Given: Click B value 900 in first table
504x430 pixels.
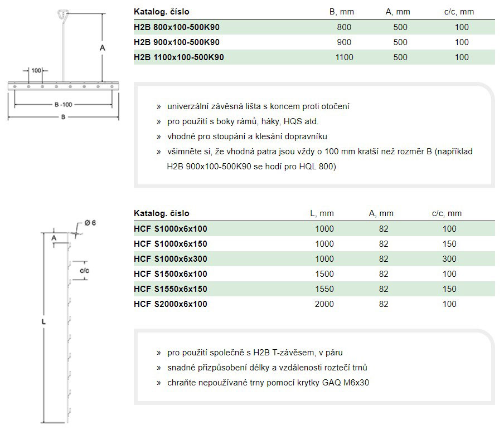Looking at the screenshot, I should (344, 42).
